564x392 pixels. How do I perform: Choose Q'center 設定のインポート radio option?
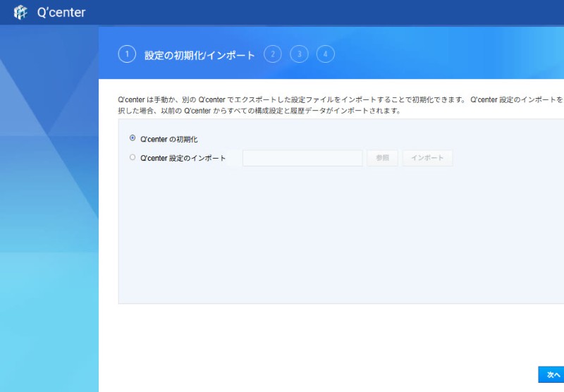coord(133,157)
